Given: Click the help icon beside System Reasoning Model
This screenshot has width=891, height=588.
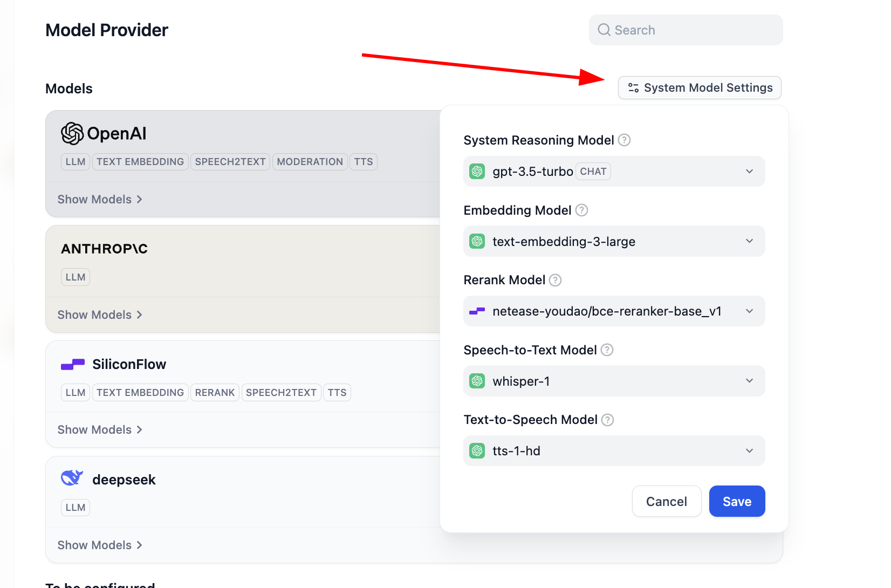Looking at the screenshot, I should [x=624, y=140].
